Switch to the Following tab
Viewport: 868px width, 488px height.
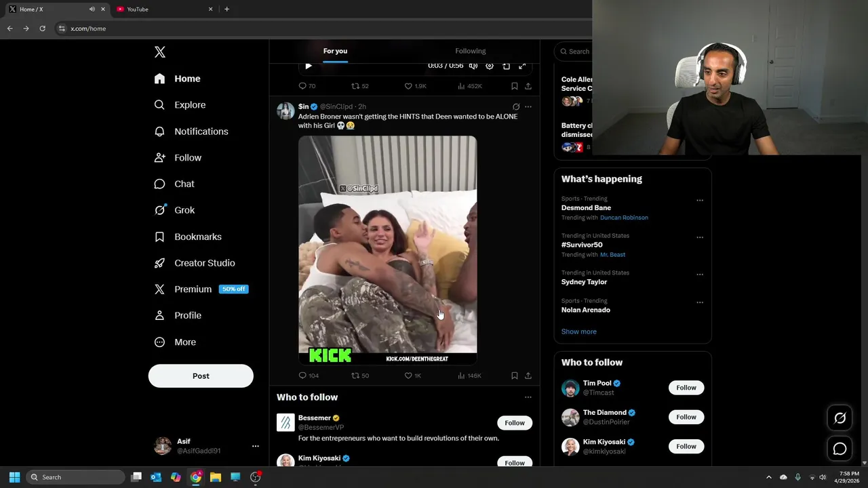[x=471, y=51]
